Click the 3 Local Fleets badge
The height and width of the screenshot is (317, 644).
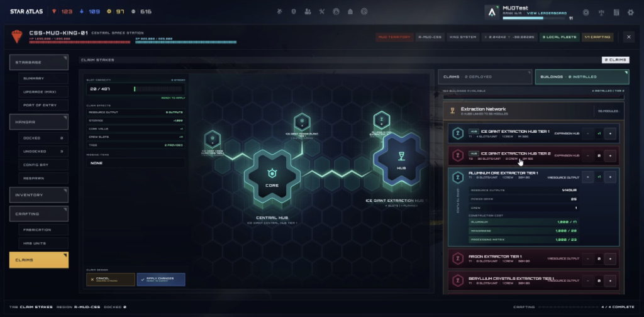click(559, 37)
